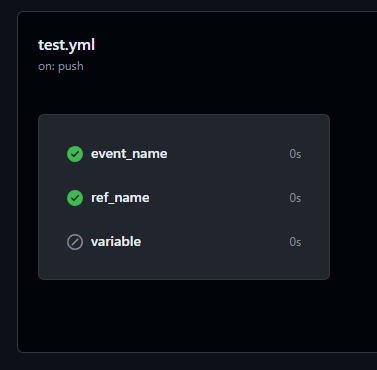The image size is (377, 370).
Task: Click the 0s duration of variable job
Action: (295, 242)
